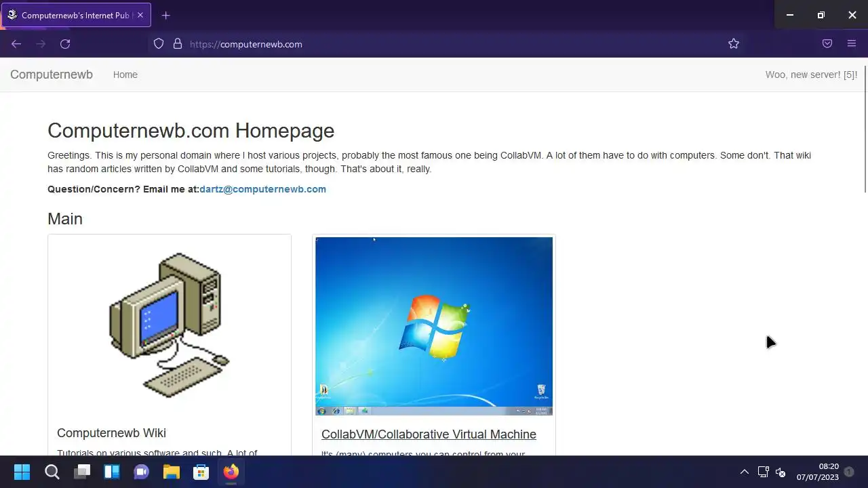Viewport: 868px width, 488px height.
Task: Click the network status tray icon
Action: [763, 472]
